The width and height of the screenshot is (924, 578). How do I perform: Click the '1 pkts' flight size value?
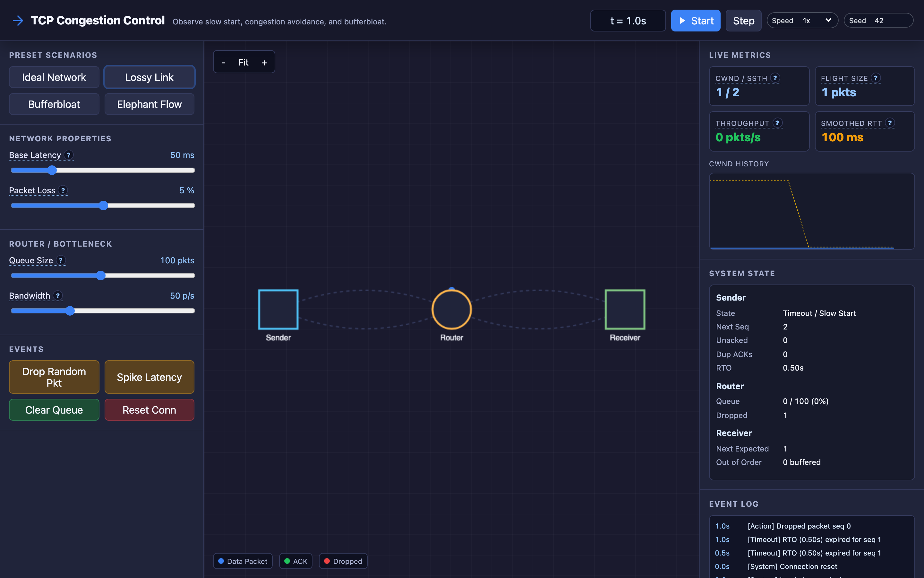839,92
